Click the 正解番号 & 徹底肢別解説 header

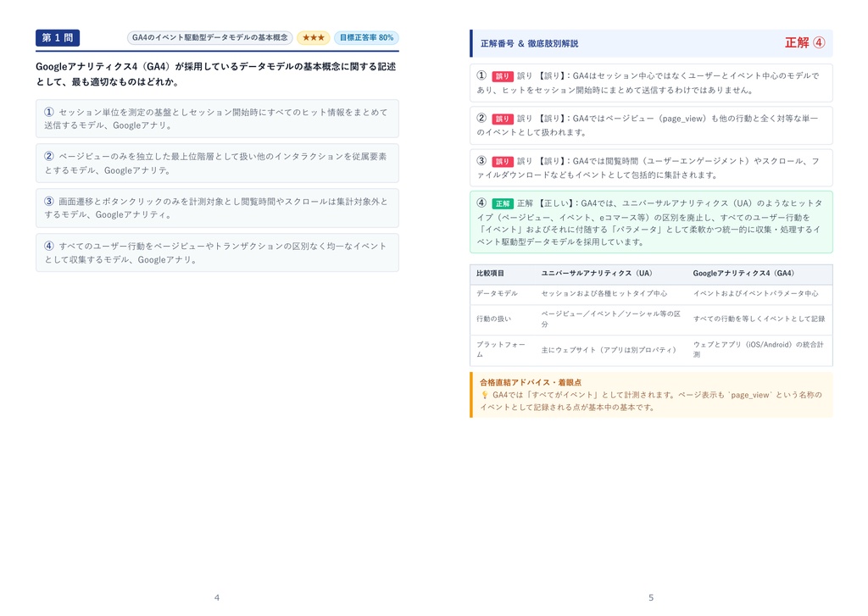(x=529, y=43)
